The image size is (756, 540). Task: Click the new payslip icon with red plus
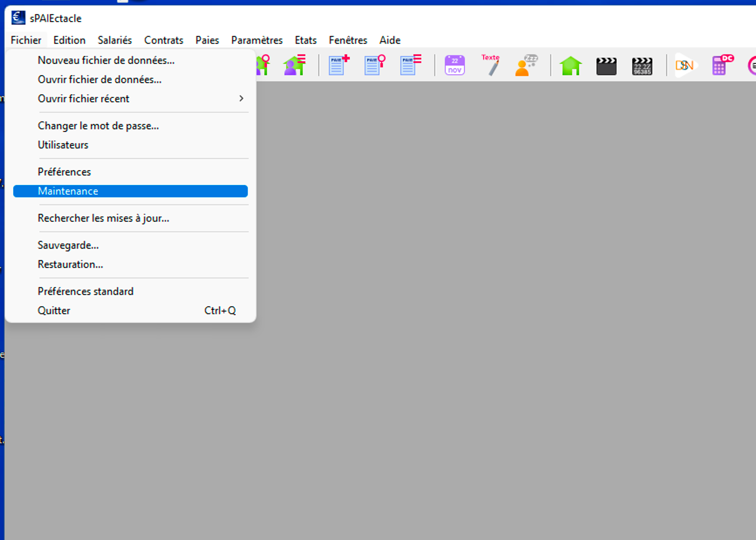pos(339,65)
